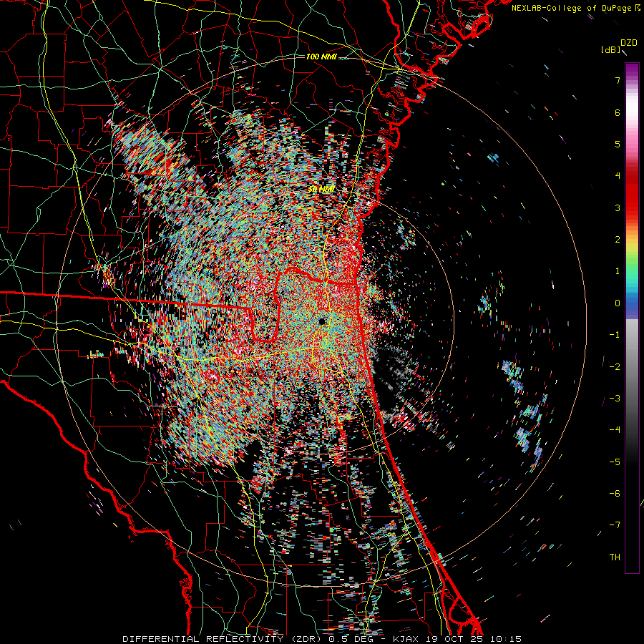The width and height of the screenshot is (644, 644).
Task: Select the 50 NMI range ring label
Action: pos(321,189)
